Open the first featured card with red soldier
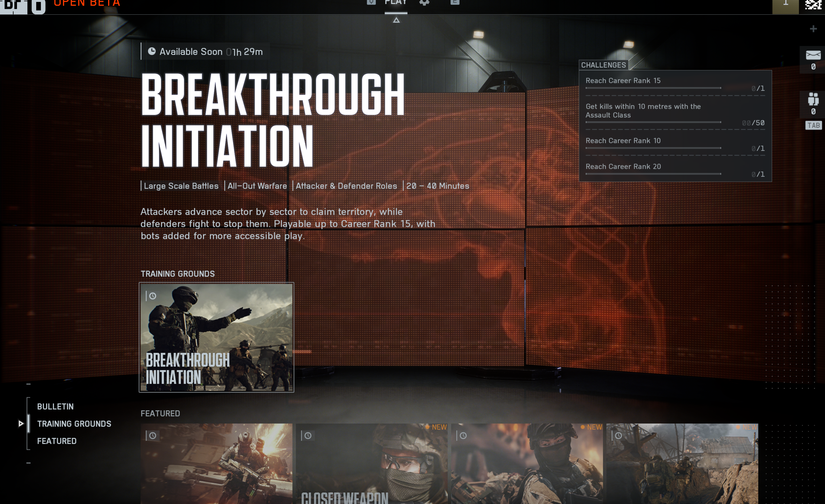The image size is (825, 504). 216,464
